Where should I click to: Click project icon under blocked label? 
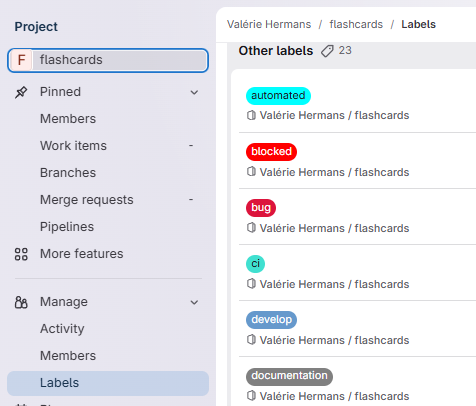251,172
